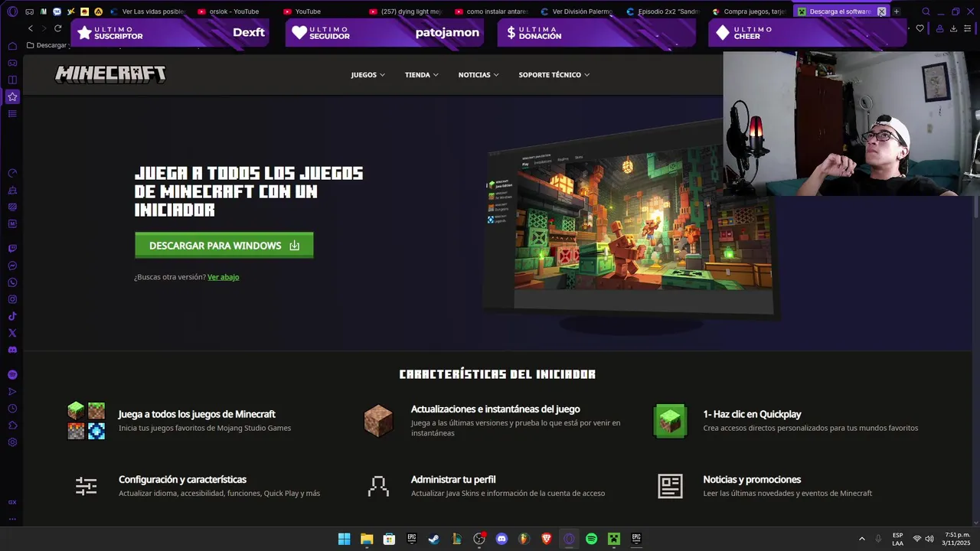This screenshot has width=980, height=551.
Task: Switch to 'como instalar antares' tab
Action: pyautogui.click(x=491, y=11)
